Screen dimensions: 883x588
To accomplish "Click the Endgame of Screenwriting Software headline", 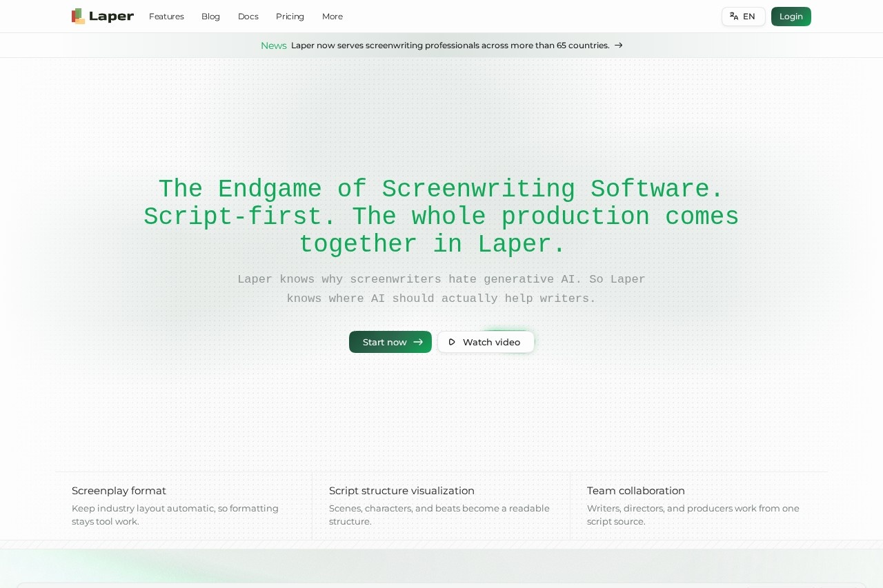I will point(441,217).
